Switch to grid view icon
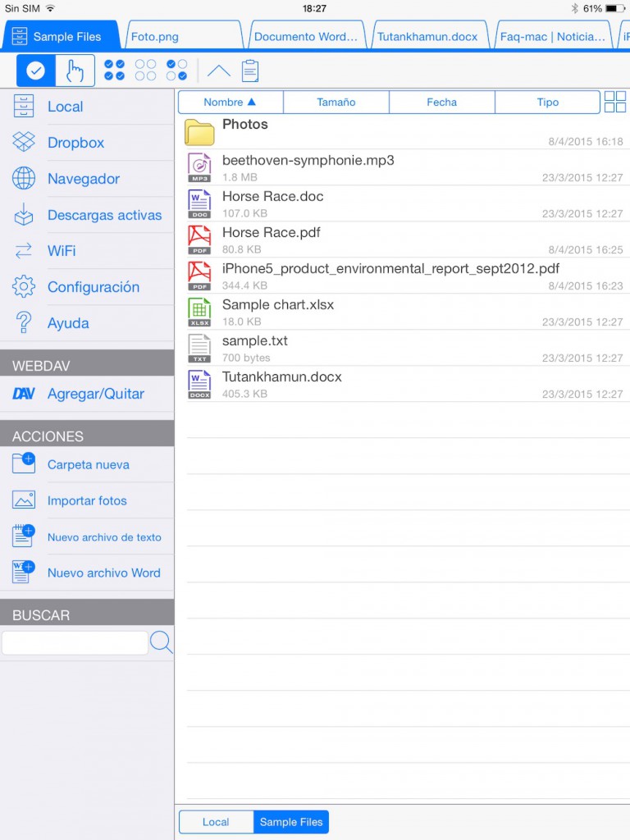Image resolution: width=630 pixels, height=840 pixels. click(615, 102)
